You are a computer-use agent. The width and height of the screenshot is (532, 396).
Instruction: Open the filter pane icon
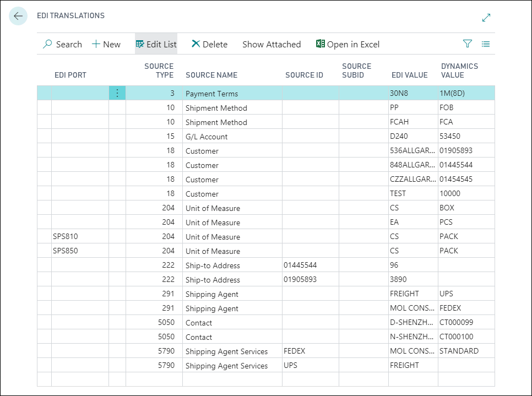tap(467, 44)
